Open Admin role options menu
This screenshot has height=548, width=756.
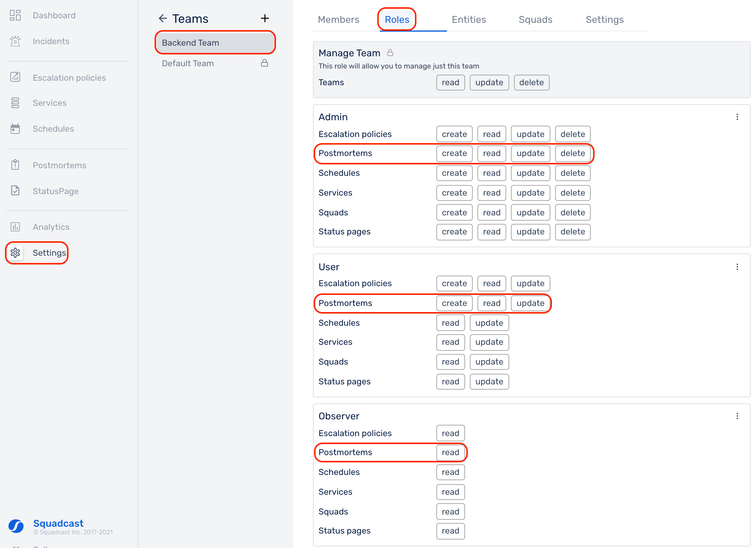737,117
